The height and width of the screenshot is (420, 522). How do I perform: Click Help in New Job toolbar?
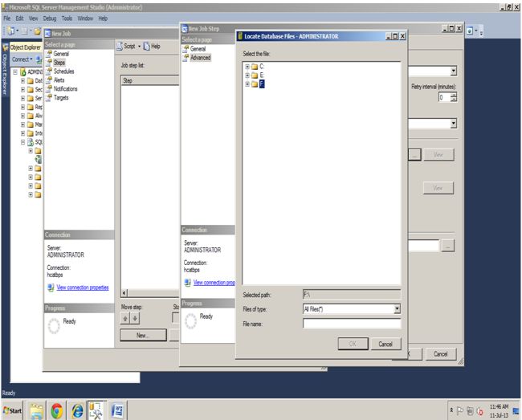(x=152, y=47)
